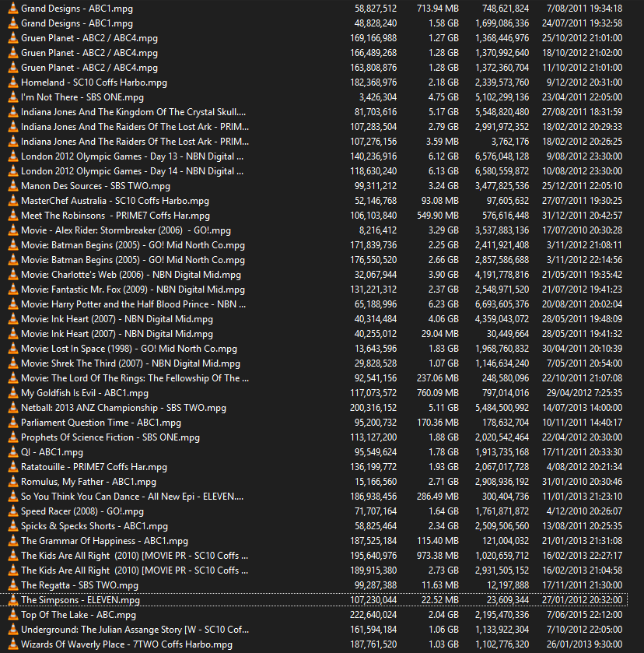
Task: Select Indiana Jones Kingdom Of The Crystal Skull file
Action: [x=133, y=112]
